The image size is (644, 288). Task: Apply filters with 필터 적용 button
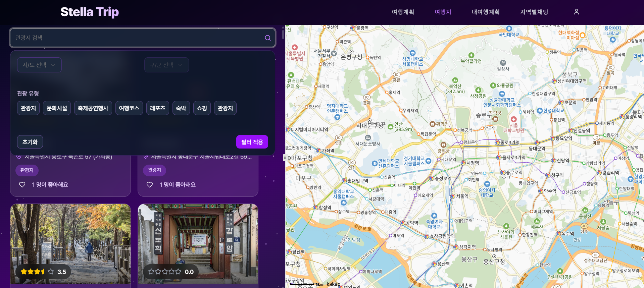(252, 142)
